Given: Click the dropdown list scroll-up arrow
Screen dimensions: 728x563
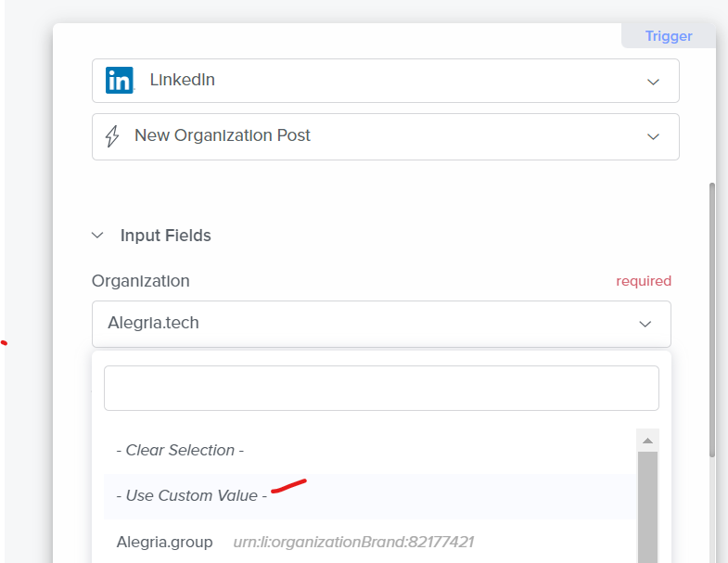Looking at the screenshot, I should 647,441.
